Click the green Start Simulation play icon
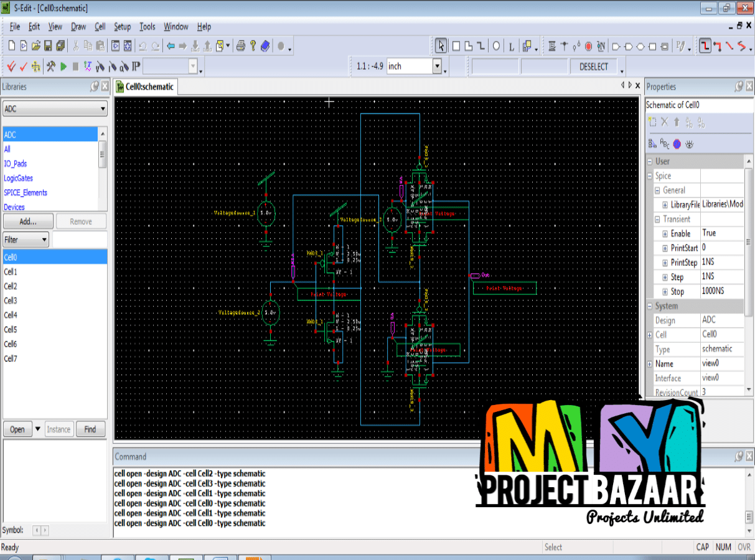755x560 pixels. (x=63, y=66)
